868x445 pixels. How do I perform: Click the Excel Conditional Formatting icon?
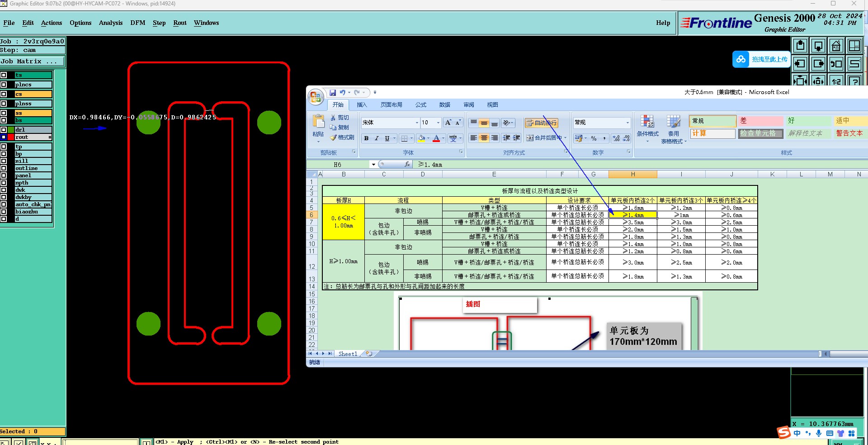(647, 122)
